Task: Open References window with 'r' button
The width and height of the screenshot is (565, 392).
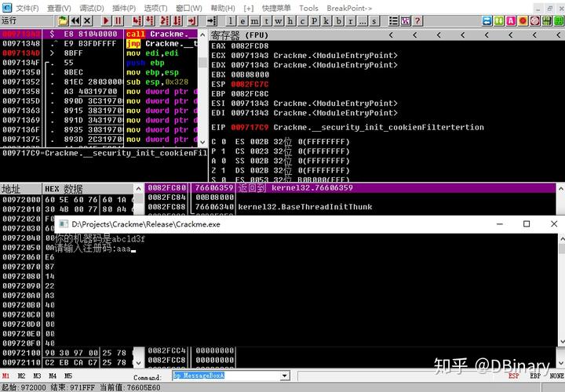Action: tap(350, 21)
